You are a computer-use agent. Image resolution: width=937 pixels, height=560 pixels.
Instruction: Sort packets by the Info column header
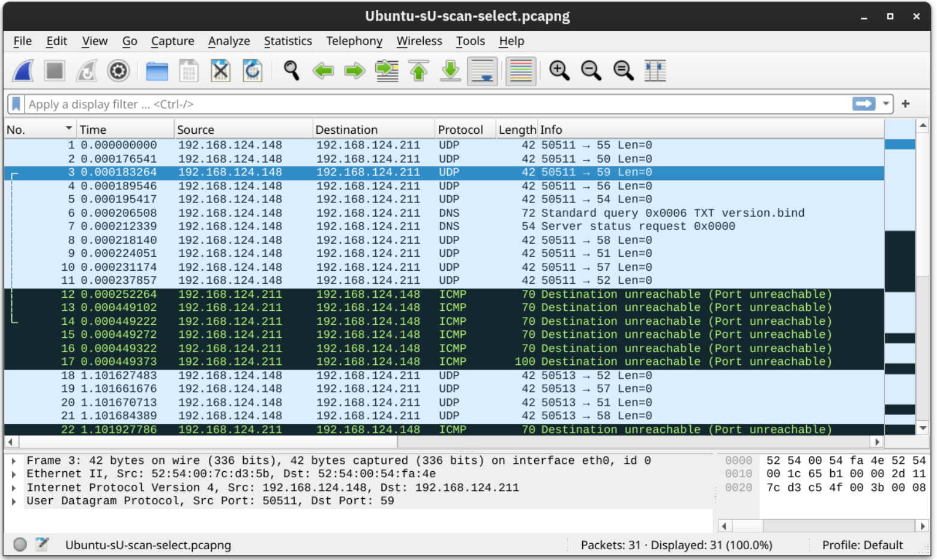click(x=711, y=130)
